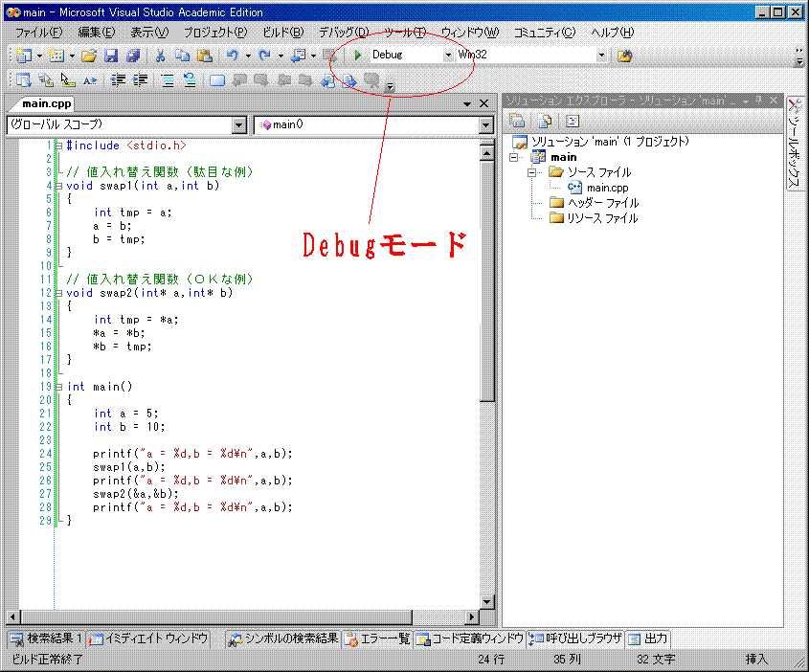Click the Redo arrow icon
809x672 pixels.
[265, 56]
